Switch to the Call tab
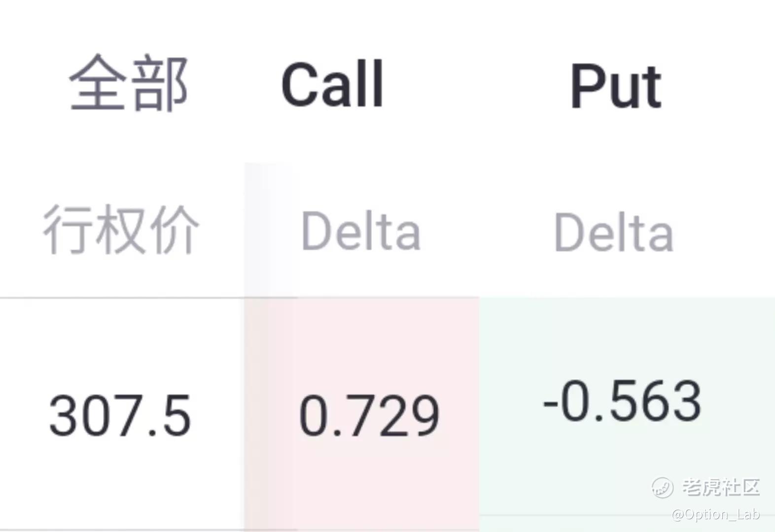Image resolution: width=775 pixels, height=532 pixels. 332,84
